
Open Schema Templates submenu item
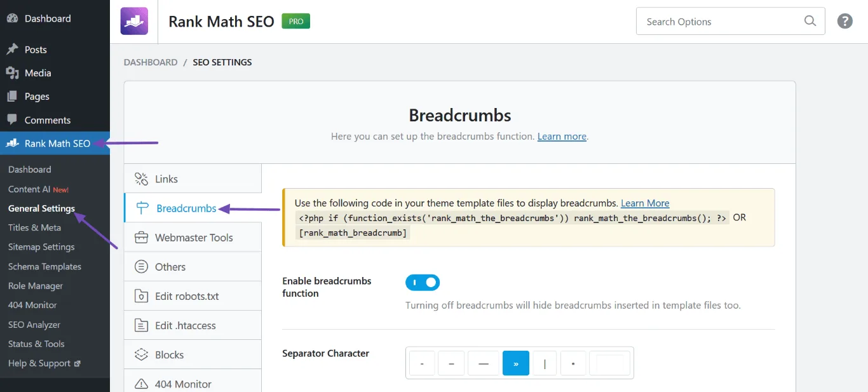point(44,267)
